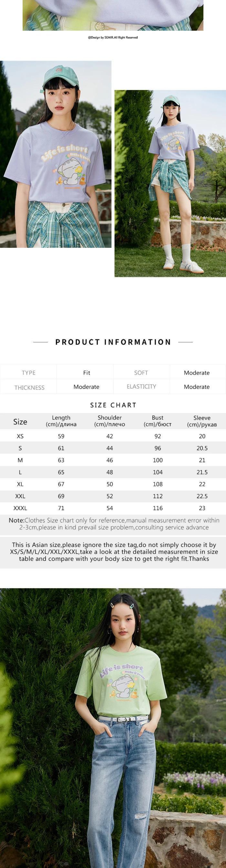The image size is (226, 868).
Task: Click the purple t-shirt close-up photo
Action: tap(56, 154)
